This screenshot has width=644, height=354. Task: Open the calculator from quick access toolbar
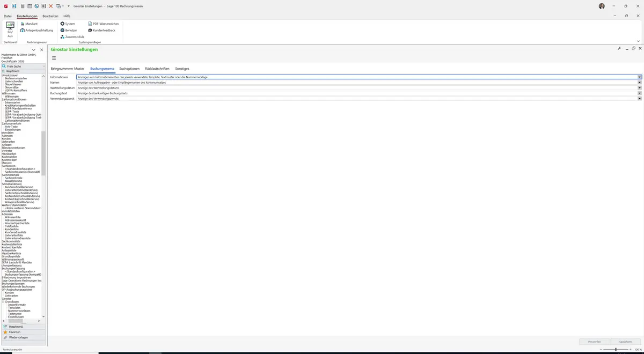[22, 6]
